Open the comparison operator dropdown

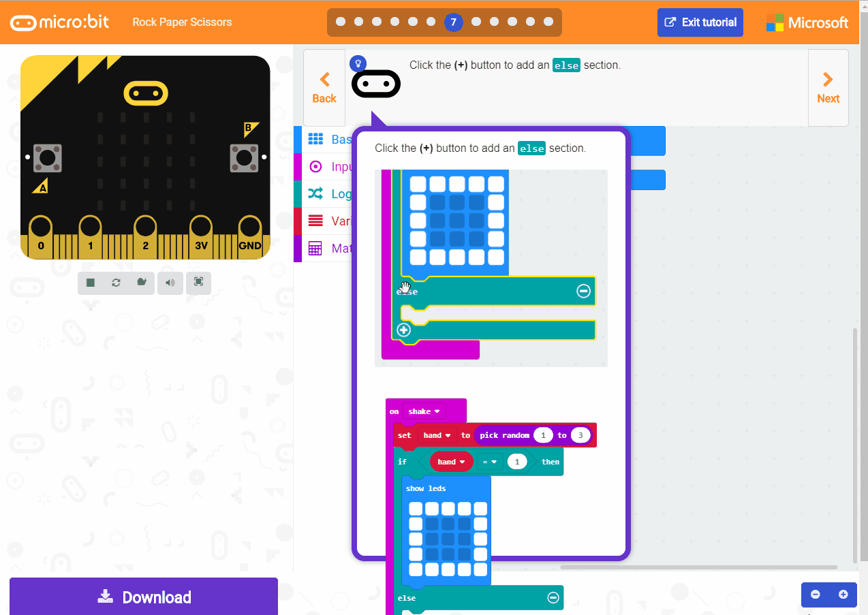click(x=489, y=461)
